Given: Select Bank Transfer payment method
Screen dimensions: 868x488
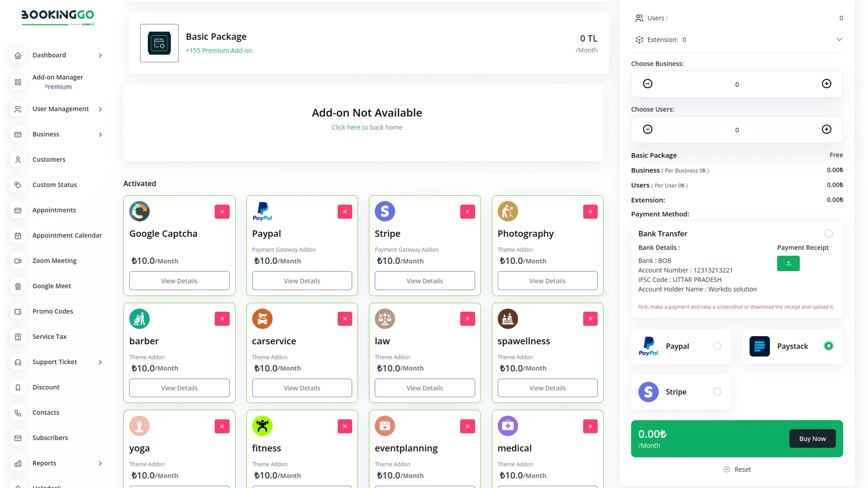Looking at the screenshot, I should (x=829, y=234).
